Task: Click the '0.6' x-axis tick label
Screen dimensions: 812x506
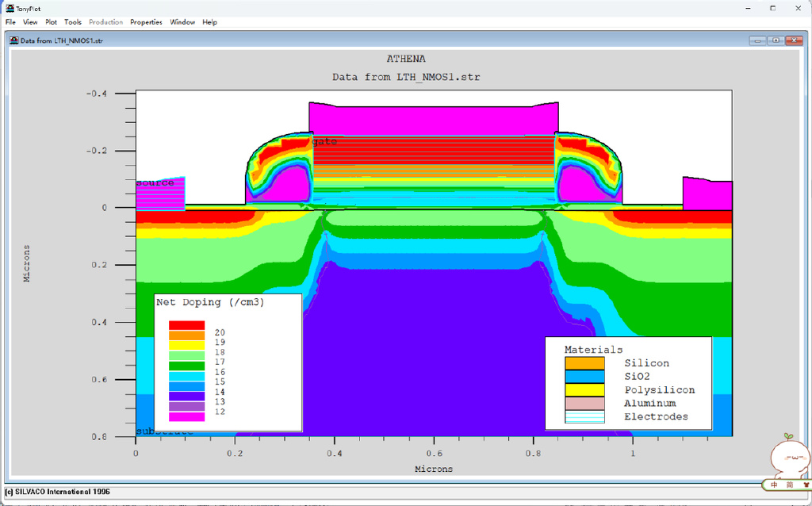Action: [434, 453]
